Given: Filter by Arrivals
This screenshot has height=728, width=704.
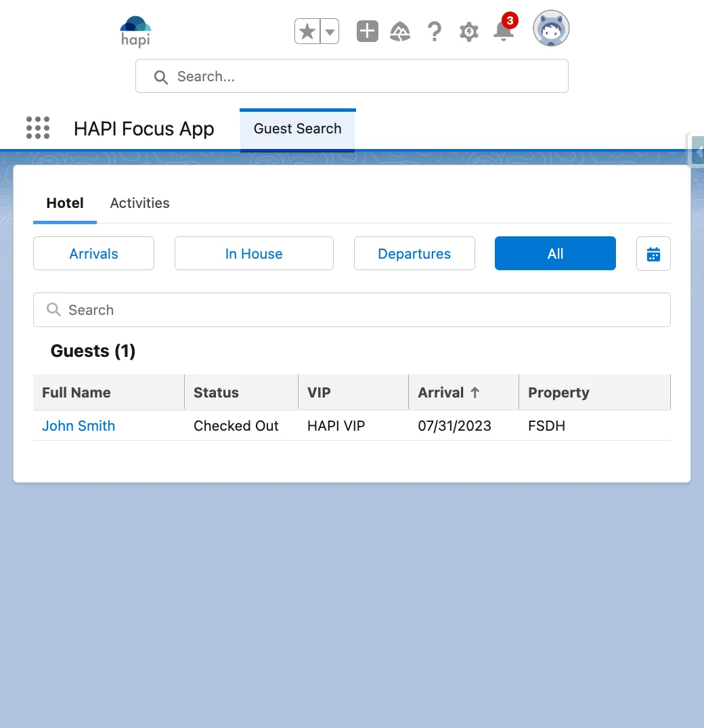Looking at the screenshot, I should point(93,253).
